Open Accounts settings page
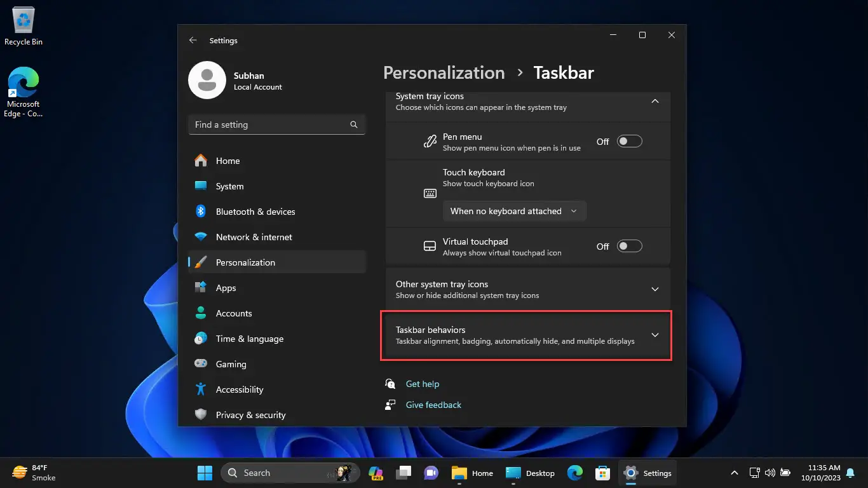The width and height of the screenshot is (868, 488). pyautogui.click(x=277, y=313)
